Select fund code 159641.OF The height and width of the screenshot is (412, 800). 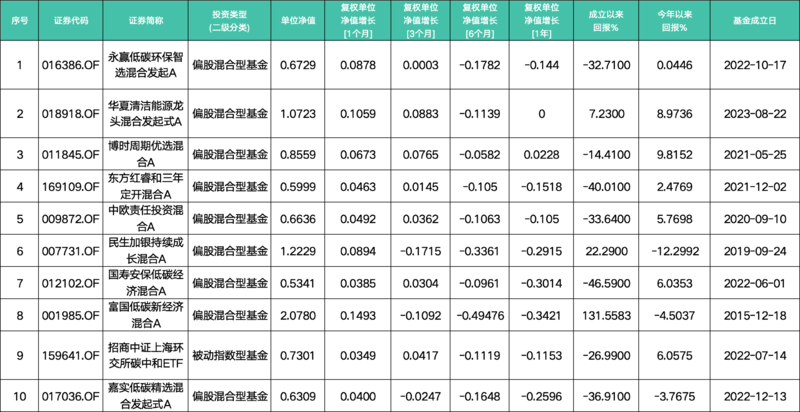[x=70, y=355]
